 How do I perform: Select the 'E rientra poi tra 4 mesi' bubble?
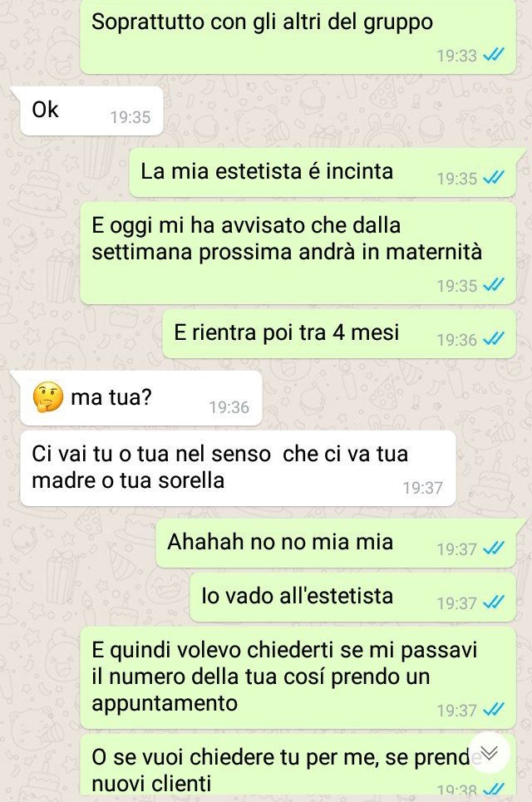(338, 333)
